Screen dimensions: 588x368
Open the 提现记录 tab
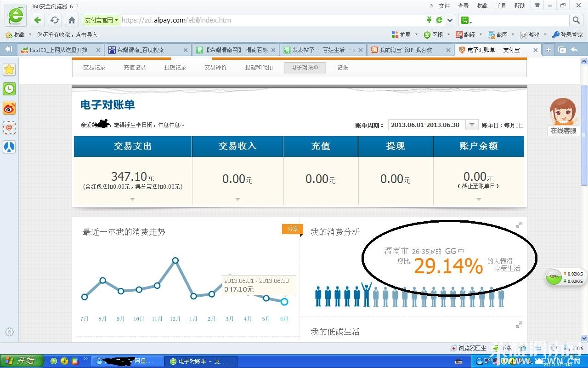pos(175,68)
